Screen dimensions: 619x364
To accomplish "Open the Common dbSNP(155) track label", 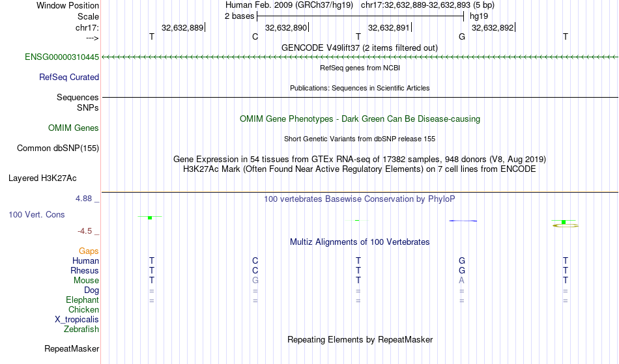I will pyautogui.click(x=57, y=148).
